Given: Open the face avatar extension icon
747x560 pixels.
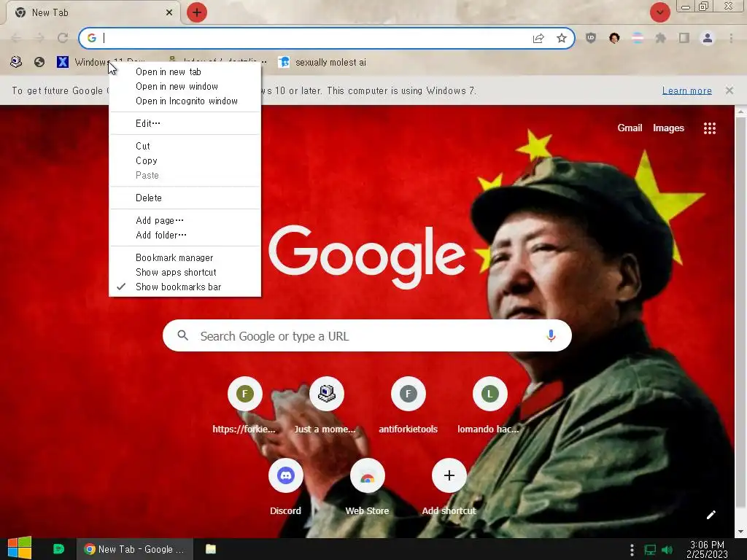Looking at the screenshot, I should pos(614,38).
